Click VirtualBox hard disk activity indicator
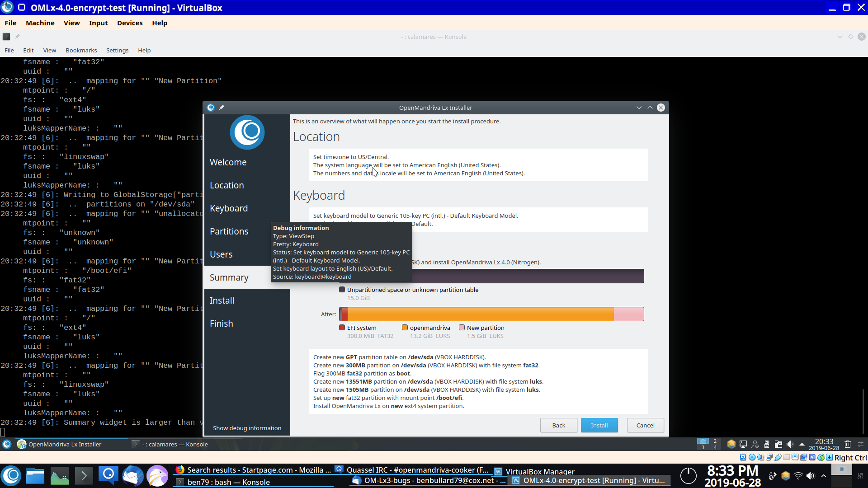Image resolution: width=868 pixels, height=488 pixels. [743, 457]
